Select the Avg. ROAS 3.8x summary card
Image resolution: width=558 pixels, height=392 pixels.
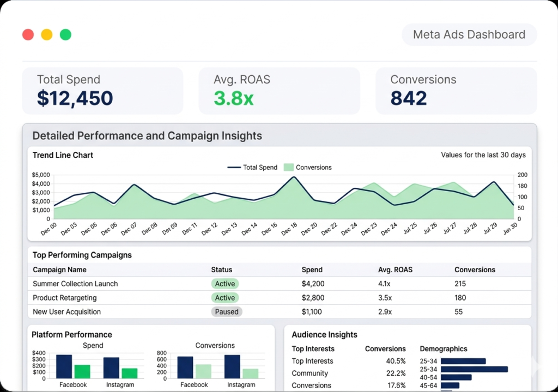coord(279,91)
